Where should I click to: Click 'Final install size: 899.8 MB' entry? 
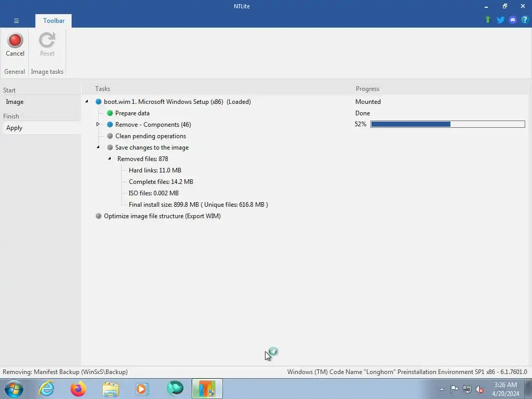click(198, 205)
